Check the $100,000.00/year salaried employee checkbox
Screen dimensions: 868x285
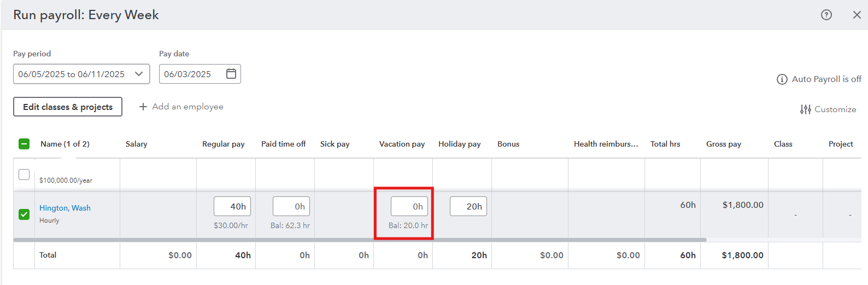pos(24,175)
